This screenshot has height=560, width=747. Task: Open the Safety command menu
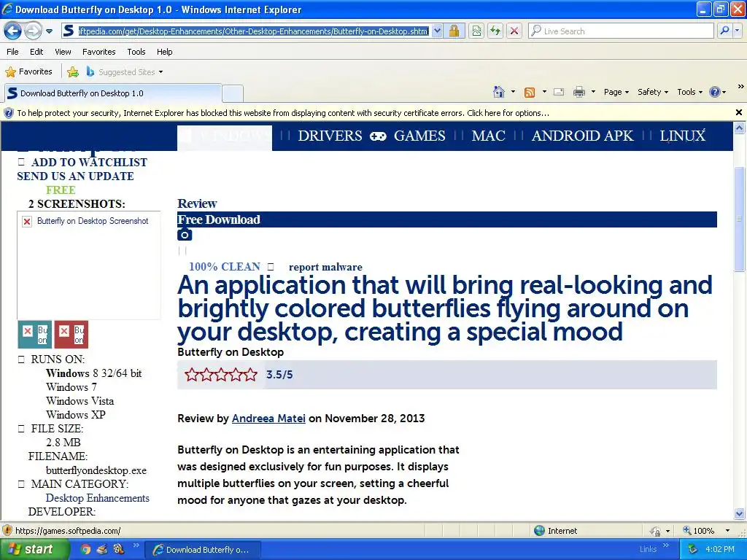click(653, 92)
